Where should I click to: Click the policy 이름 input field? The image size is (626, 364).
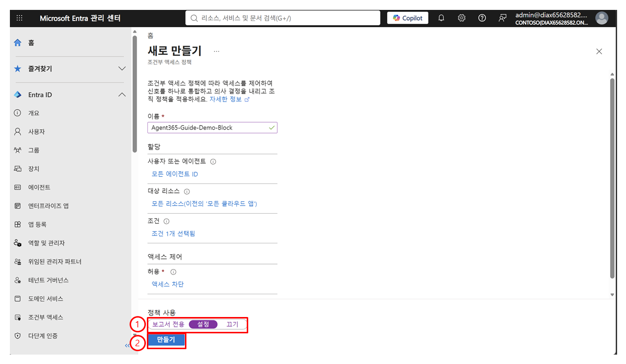[x=212, y=128]
